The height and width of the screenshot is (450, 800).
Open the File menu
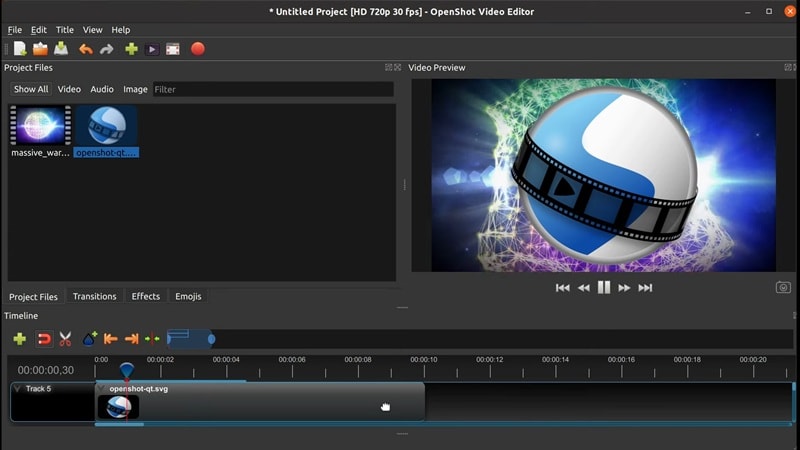point(15,30)
